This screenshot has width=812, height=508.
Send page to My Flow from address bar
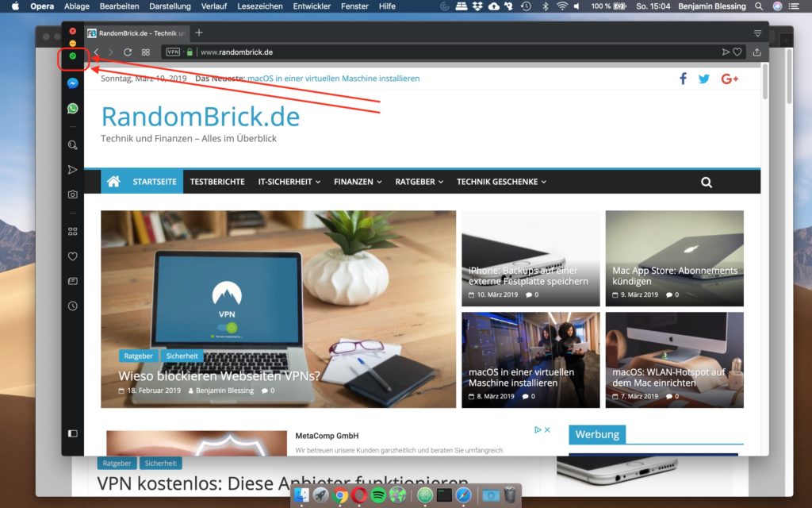(726, 52)
